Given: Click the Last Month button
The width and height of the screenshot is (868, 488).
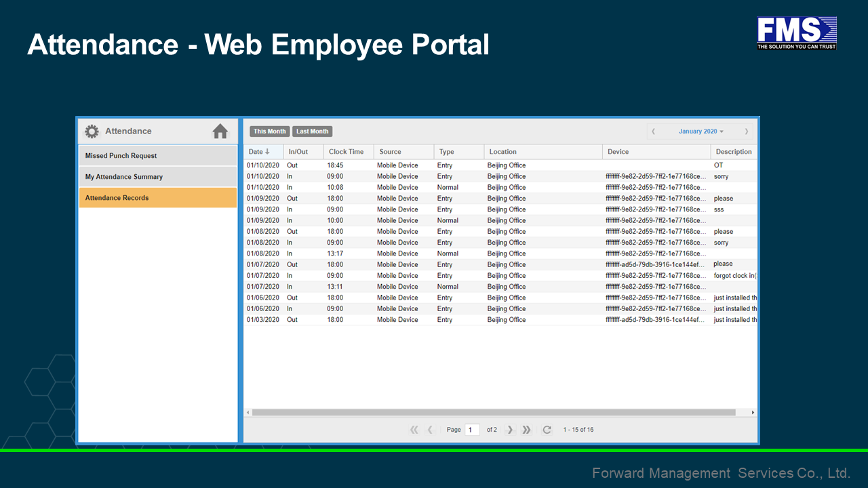Looking at the screenshot, I should point(313,131).
